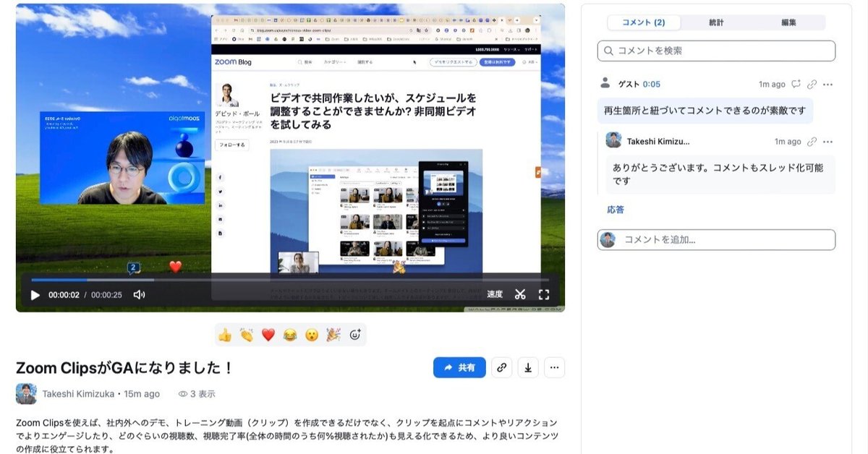React with the red heart emoji
The width and height of the screenshot is (868, 454).
coord(268,335)
